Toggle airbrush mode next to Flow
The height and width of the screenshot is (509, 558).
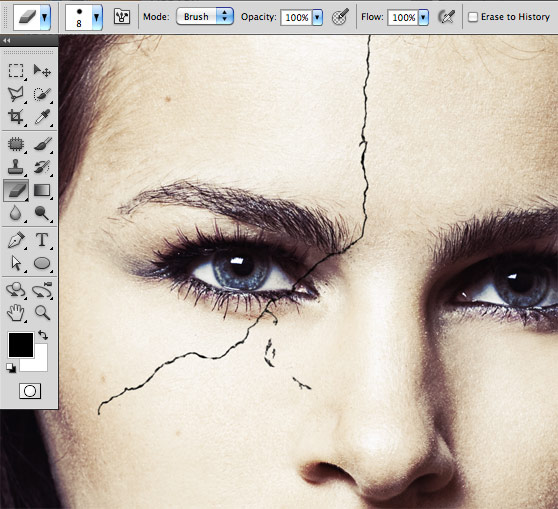[446, 17]
